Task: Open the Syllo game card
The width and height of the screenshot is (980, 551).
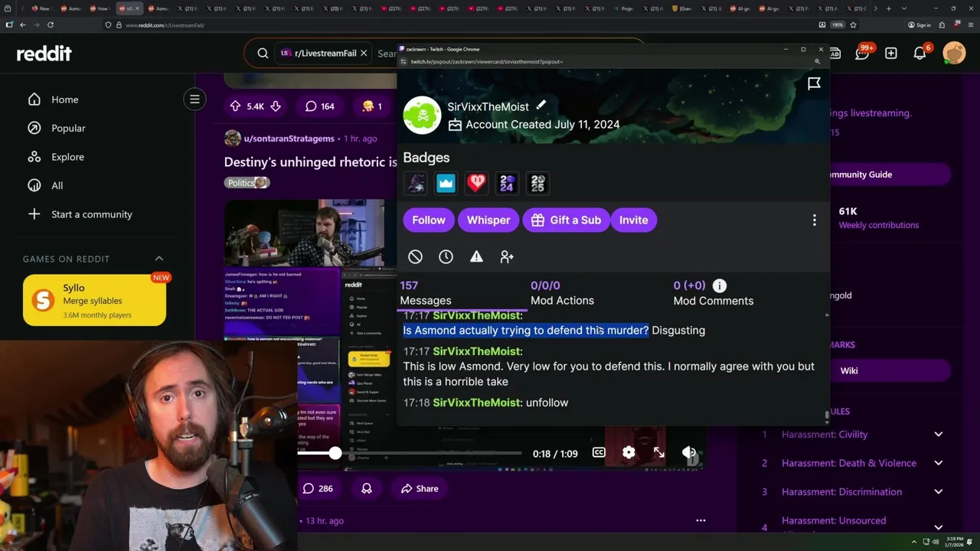Action: pyautogui.click(x=94, y=301)
